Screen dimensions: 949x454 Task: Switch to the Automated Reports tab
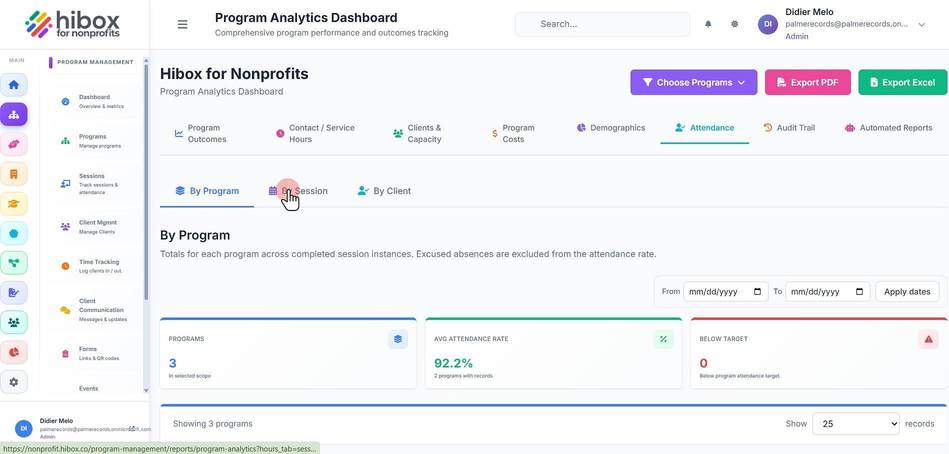888,128
